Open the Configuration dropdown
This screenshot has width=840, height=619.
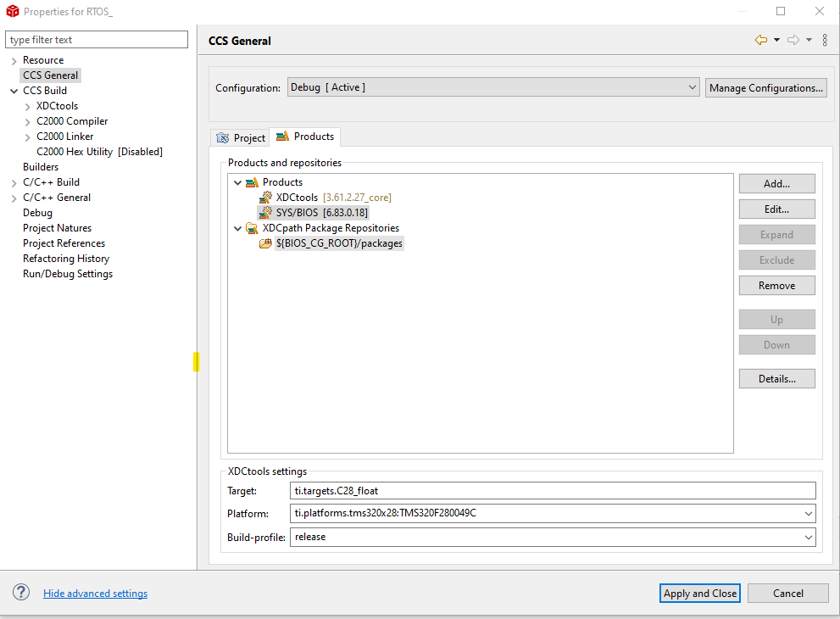coord(693,86)
